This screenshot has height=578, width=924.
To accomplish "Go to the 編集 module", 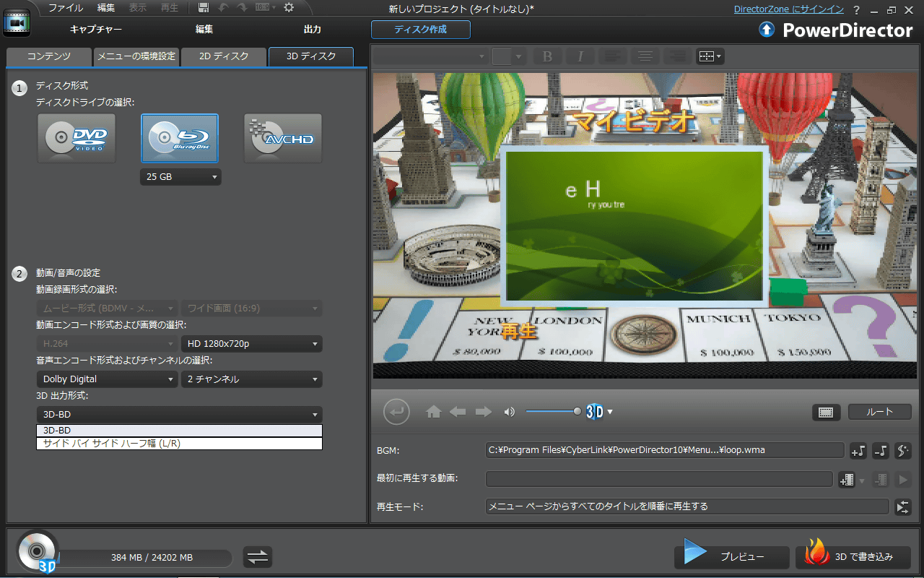I will (204, 30).
